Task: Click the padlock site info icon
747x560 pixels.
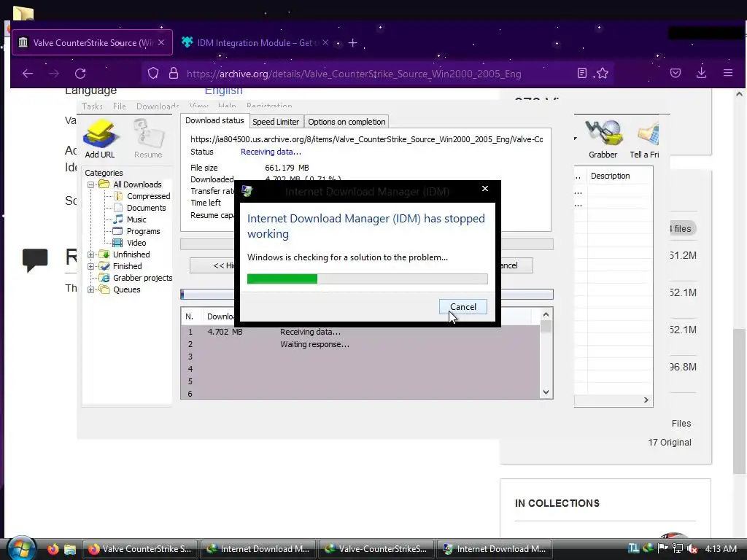Action: pyautogui.click(x=174, y=74)
